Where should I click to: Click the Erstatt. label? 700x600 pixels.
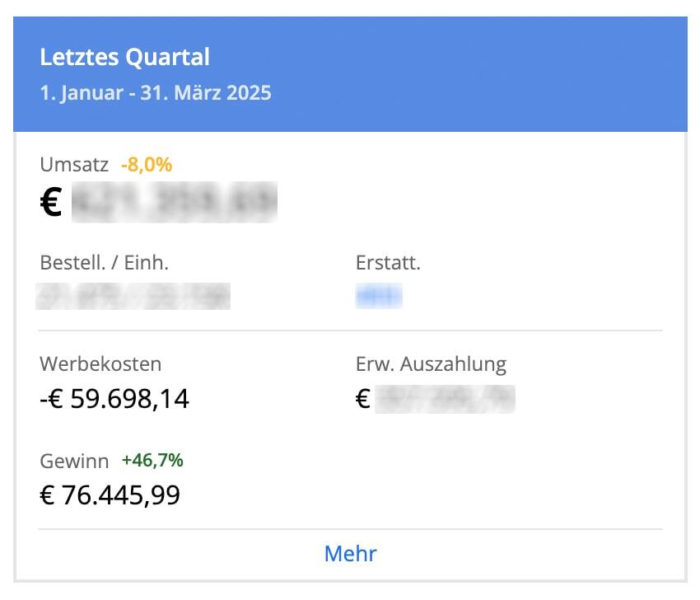pyautogui.click(x=388, y=263)
